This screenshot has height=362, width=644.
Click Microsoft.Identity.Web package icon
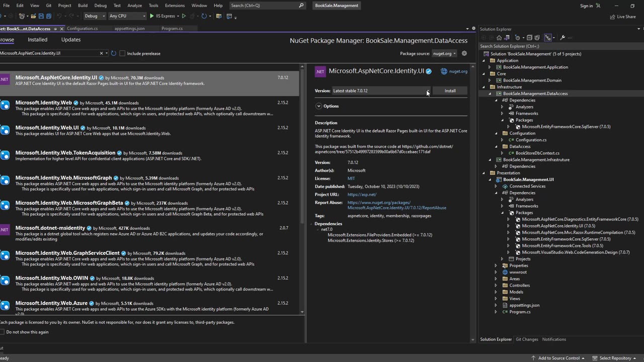tap(5, 105)
